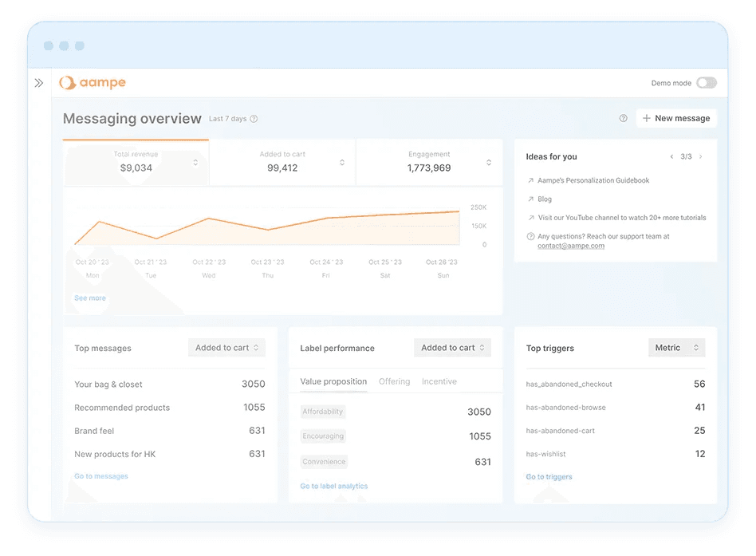The height and width of the screenshot is (556, 756).
Task: Click the info icon beside "Last 7 days"
Action: [x=253, y=117]
